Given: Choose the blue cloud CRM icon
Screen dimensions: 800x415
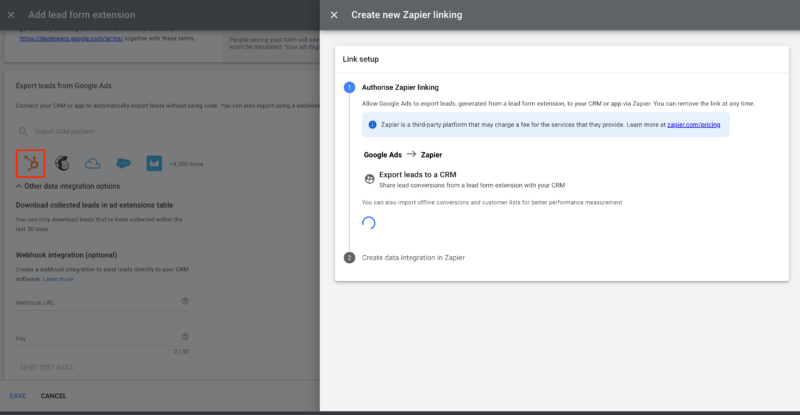Looking at the screenshot, I should pyautogui.click(x=93, y=163).
